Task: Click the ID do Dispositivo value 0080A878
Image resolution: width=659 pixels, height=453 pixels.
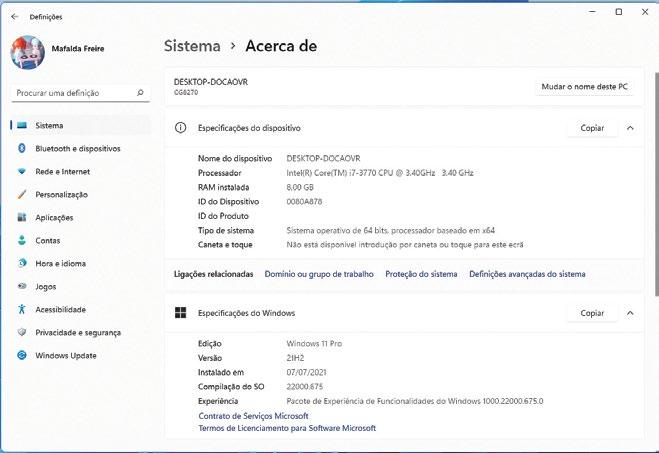Action: coord(304,201)
